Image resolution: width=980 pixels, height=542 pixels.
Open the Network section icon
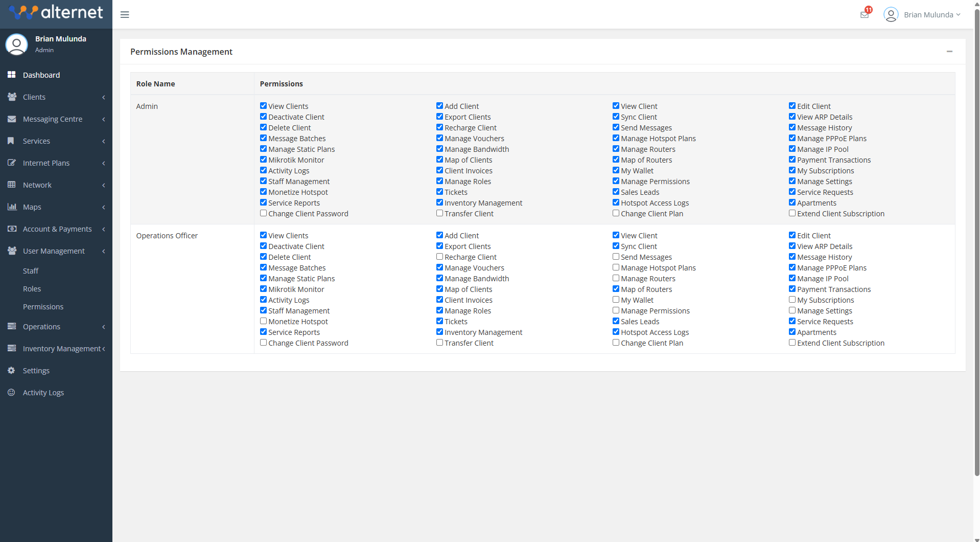pyautogui.click(x=11, y=185)
